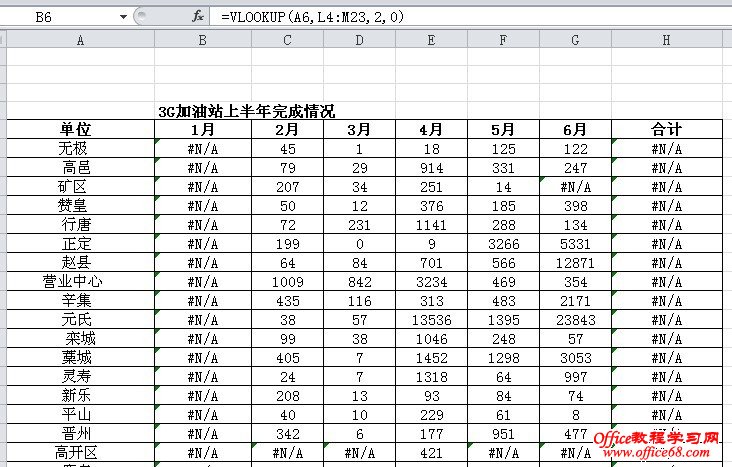Select the 营业中心 cell
Screen dimensions: 732x467
pos(80,282)
